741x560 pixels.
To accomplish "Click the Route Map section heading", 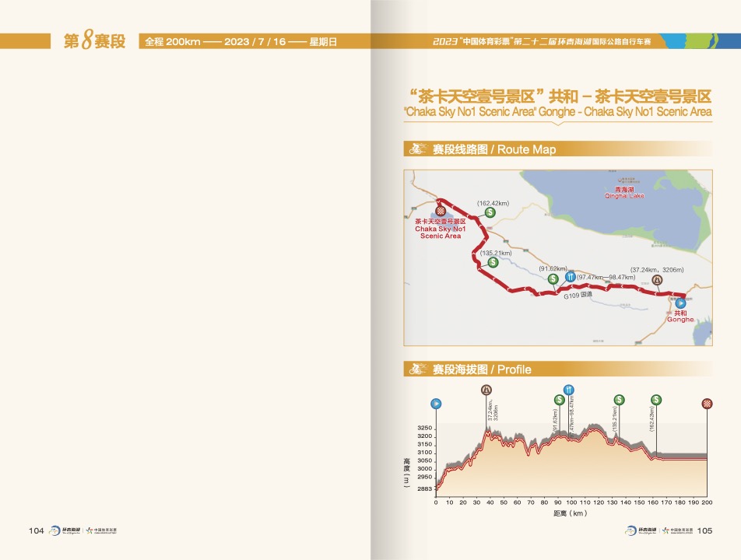I will (494, 149).
